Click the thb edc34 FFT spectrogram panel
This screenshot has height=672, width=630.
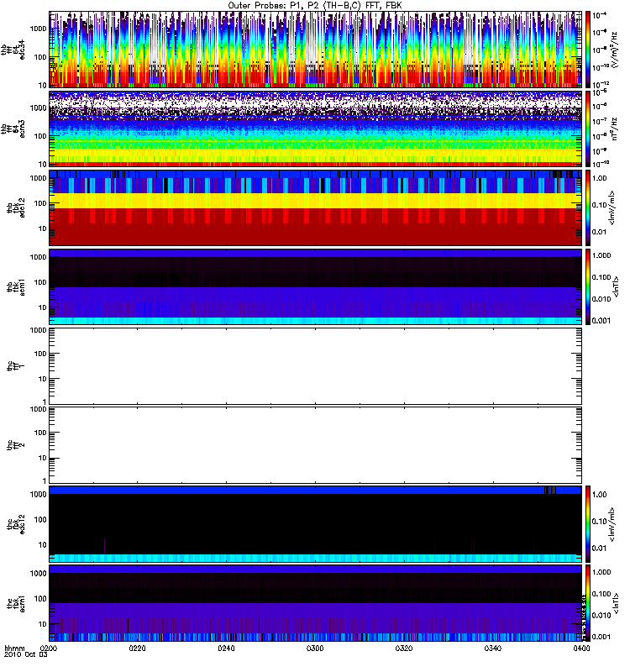[316, 50]
